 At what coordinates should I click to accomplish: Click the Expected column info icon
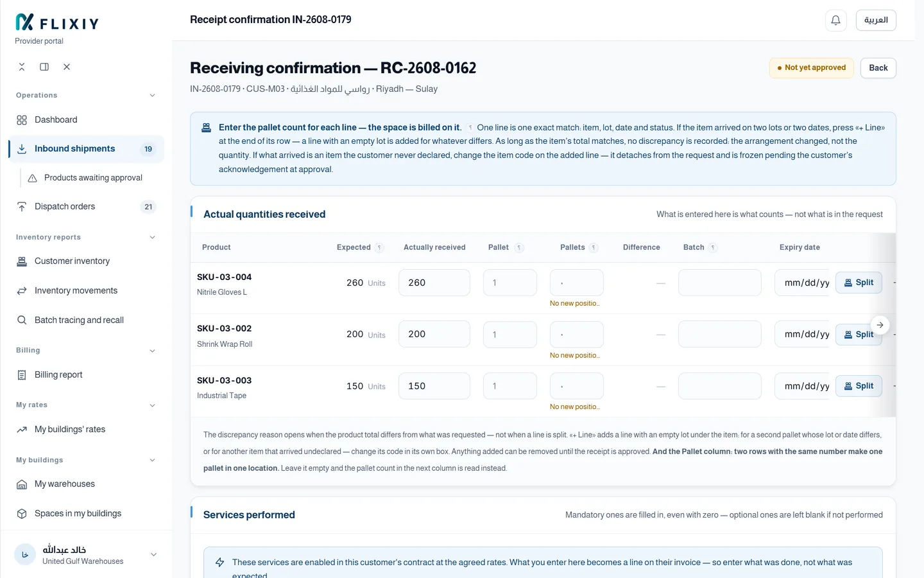[x=379, y=247]
